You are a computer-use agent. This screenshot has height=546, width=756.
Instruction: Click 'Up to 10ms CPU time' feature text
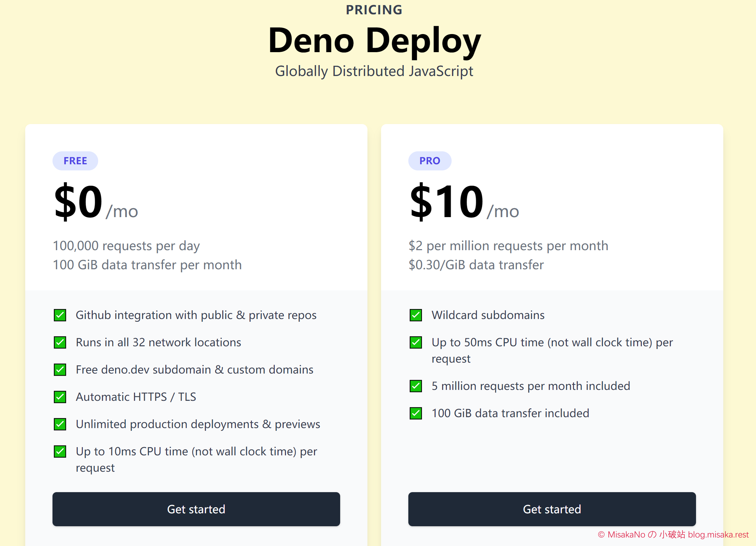(196, 459)
